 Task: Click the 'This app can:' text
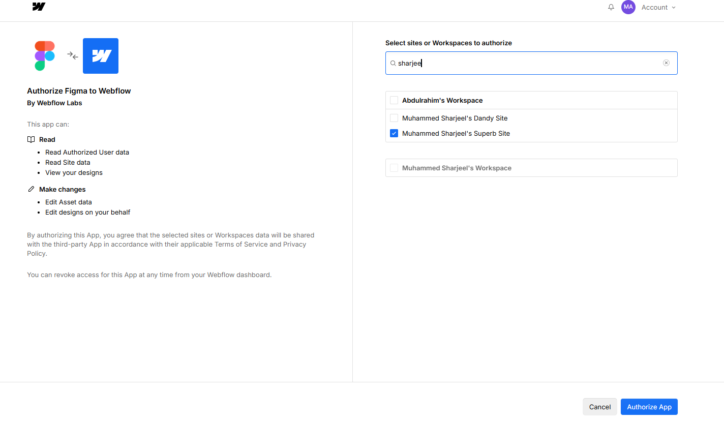(48, 124)
